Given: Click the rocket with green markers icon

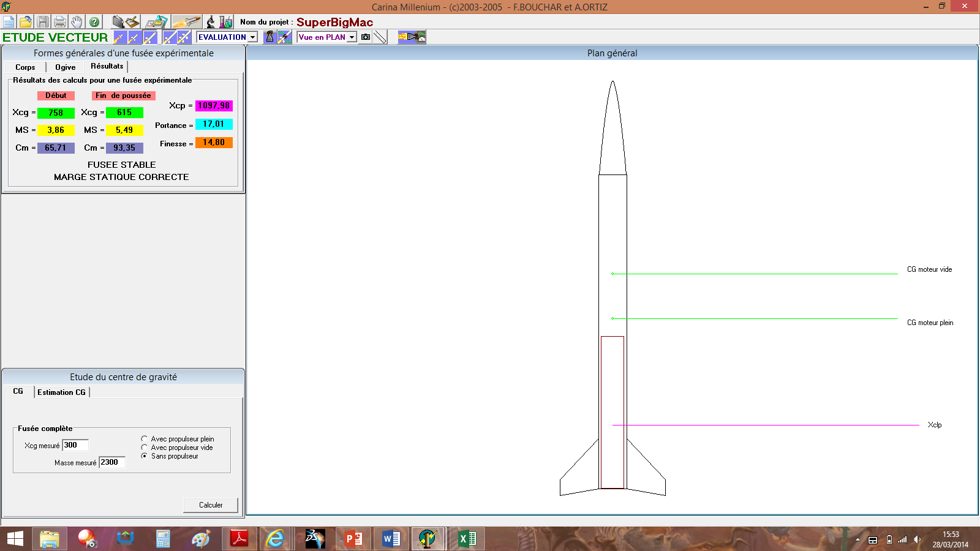Looking at the screenshot, I should tap(284, 37).
